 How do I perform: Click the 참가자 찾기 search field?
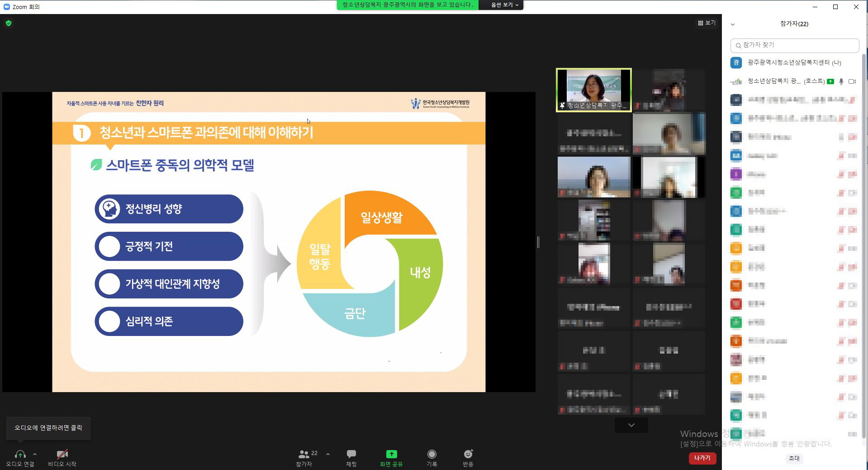click(x=795, y=45)
